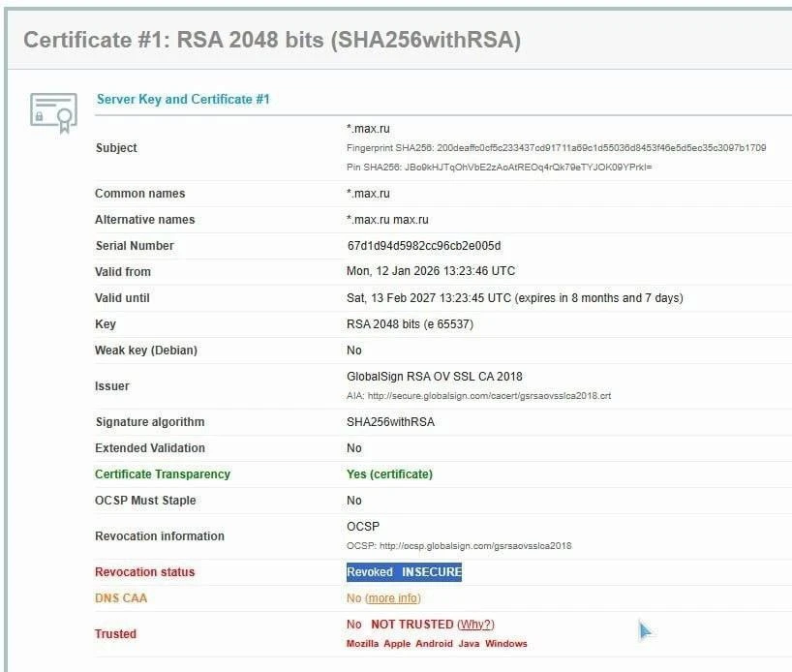Screen dimensions: 792x672
Task: Click the Pin SHA256 value text
Action: click(x=499, y=168)
